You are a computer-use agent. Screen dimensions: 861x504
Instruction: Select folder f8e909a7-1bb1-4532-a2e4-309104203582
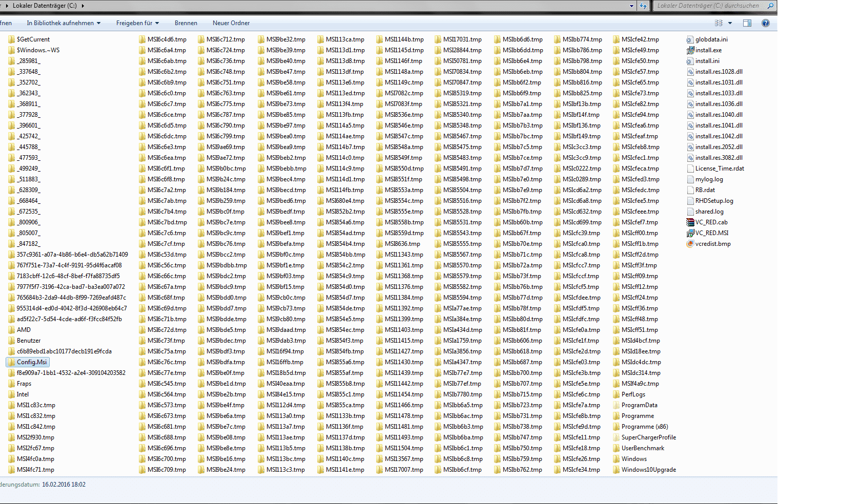(x=67, y=373)
